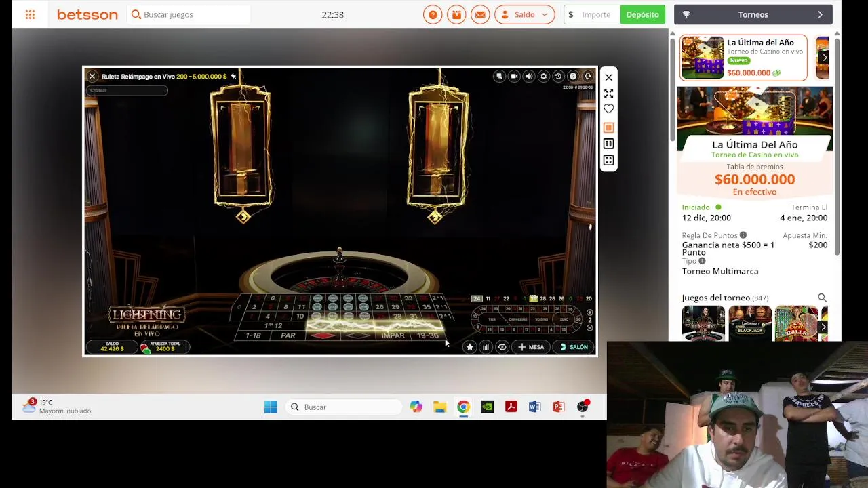Image resolution: width=868 pixels, height=488 pixels.
Task: Open favorite bets star icon
Action: click(469, 347)
